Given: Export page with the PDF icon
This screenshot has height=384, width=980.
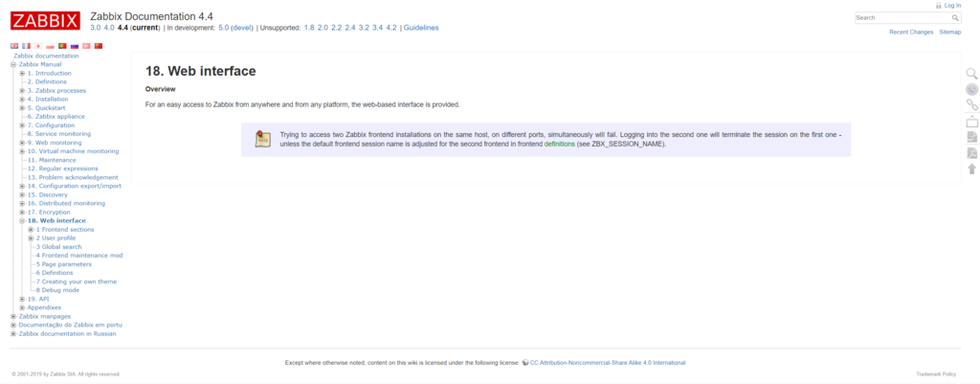Looking at the screenshot, I should point(971,153).
